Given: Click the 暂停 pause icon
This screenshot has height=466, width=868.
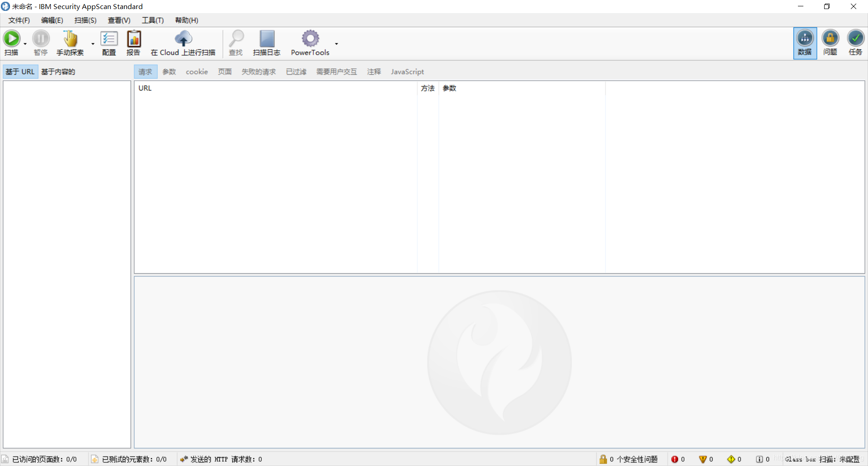Looking at the screenshot, I should point(41,38).
